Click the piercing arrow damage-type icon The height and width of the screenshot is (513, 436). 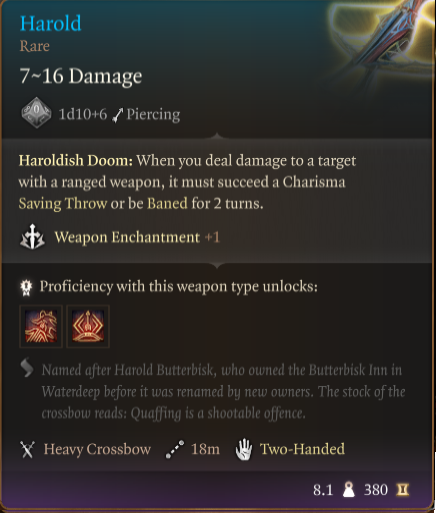click(x=117, y=115)
